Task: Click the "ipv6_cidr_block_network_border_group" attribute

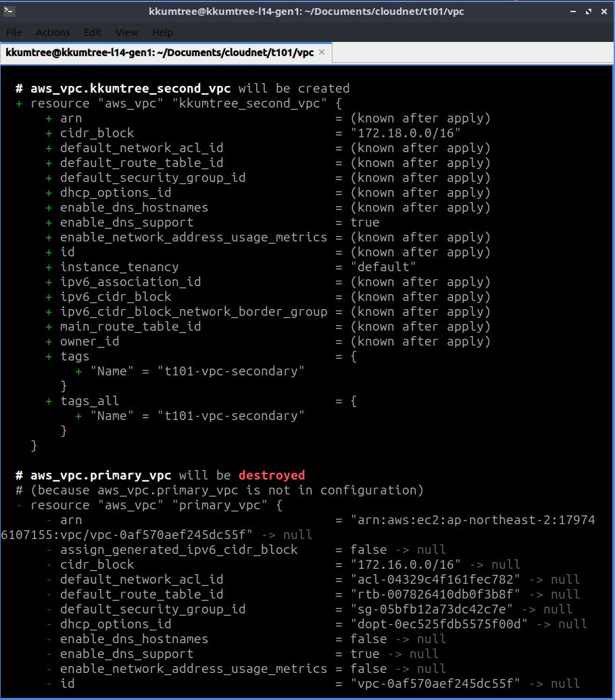Action: point(193,312)
